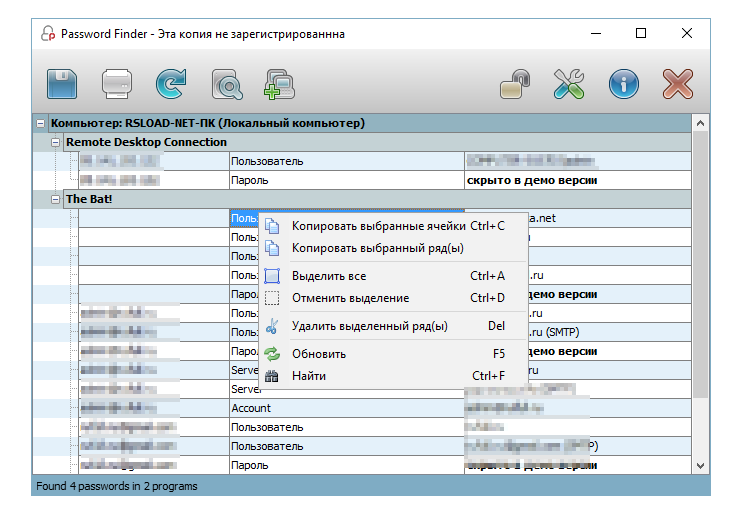The width and height of the screenshot is (730, 510).
Task: Click the Password Finder title bar app icon
Action: [x=48, y=34]
